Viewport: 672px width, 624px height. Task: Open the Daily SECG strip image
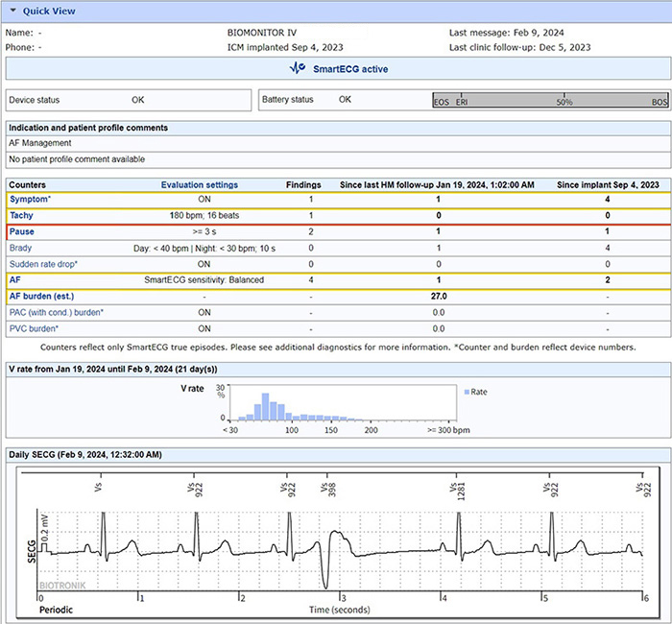pos(336,538)
